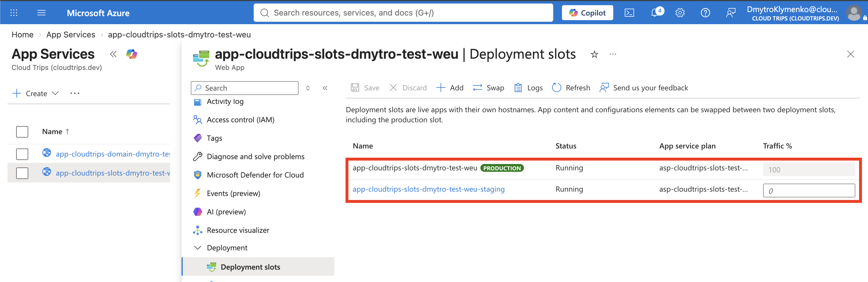Click the account avatar picture
868x282 pixels.
click(854, 13)
